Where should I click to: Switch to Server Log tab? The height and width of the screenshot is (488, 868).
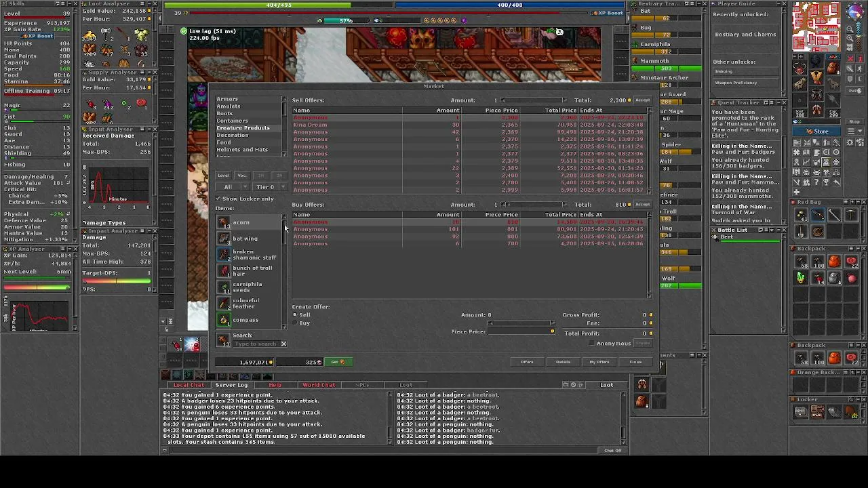231,385
